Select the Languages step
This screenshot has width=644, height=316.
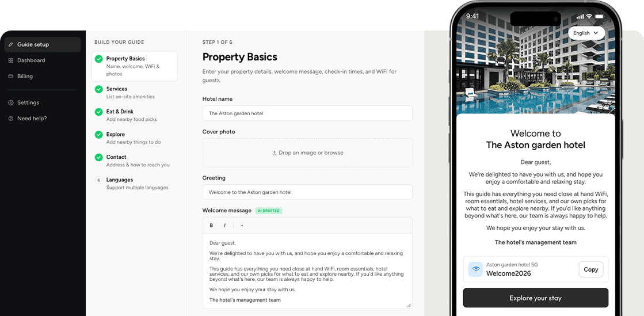click(135, 183)
